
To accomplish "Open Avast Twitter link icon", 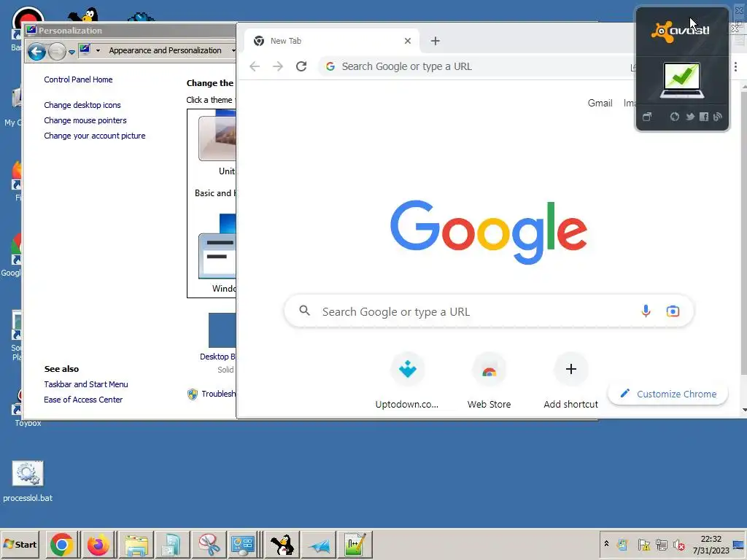I will click(690, 117).
